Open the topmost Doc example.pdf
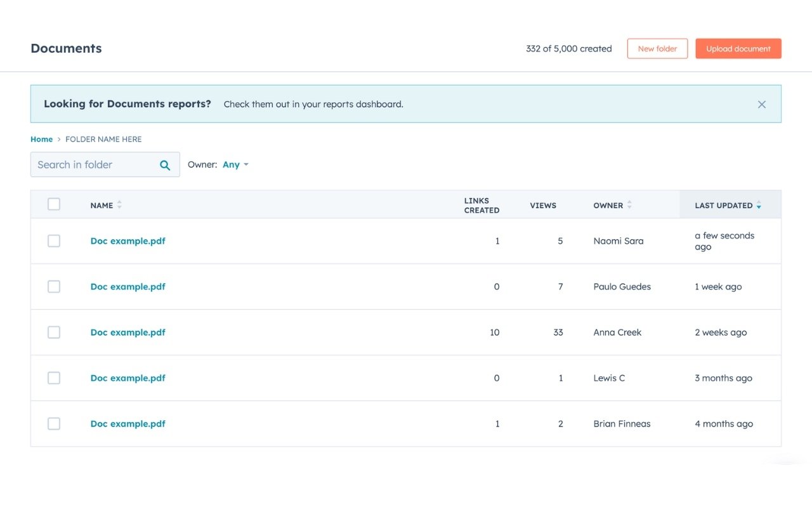This screenshot has width=812, height=516. [x=128, y=241]
